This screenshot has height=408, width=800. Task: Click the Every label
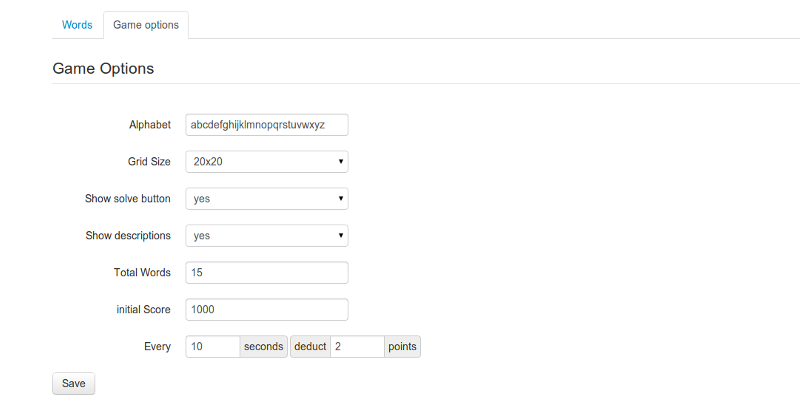coord(157,347)
